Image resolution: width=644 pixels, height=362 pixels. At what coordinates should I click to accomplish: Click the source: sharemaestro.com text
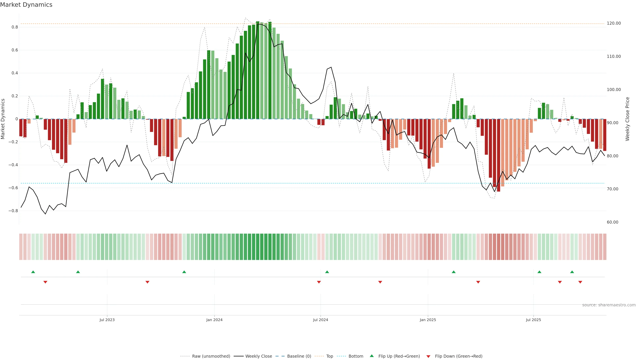609,305
